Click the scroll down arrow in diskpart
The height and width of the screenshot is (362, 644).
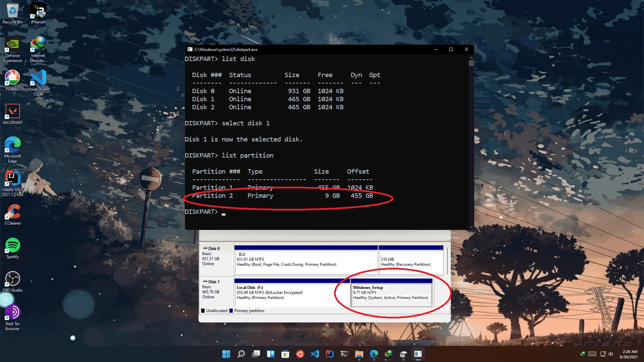[x=471, y=227]
